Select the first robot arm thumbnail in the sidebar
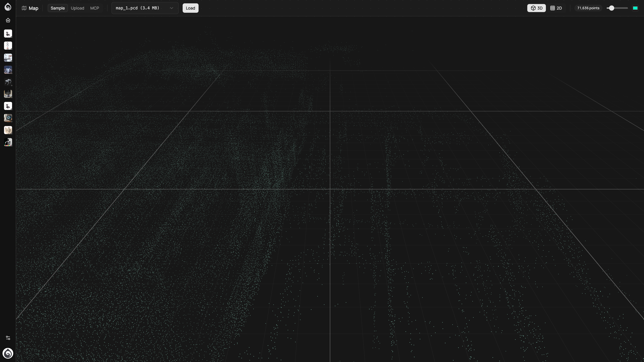Viewport: 644px width, 362px height. (x=8, y=34)
